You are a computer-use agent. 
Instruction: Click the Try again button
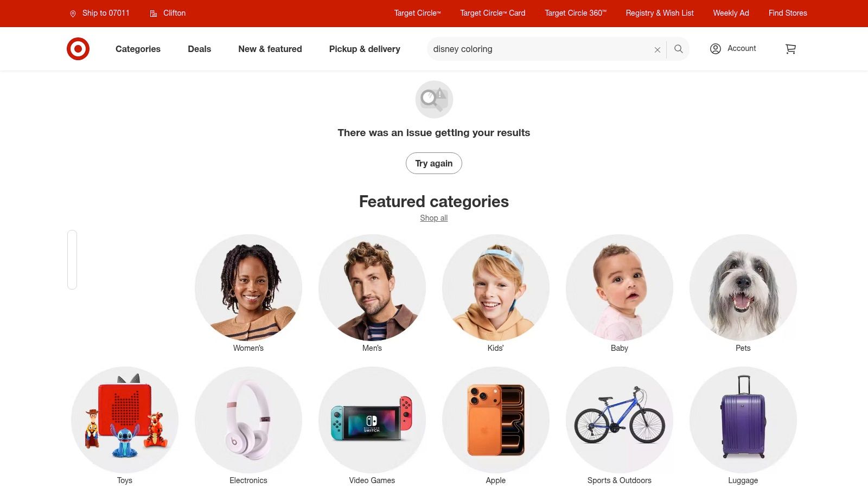(434, 163)
